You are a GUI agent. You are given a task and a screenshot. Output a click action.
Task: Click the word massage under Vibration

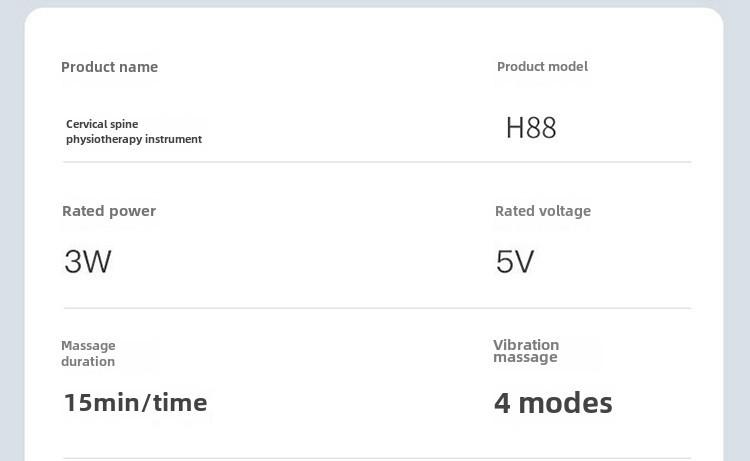(525, 358)
